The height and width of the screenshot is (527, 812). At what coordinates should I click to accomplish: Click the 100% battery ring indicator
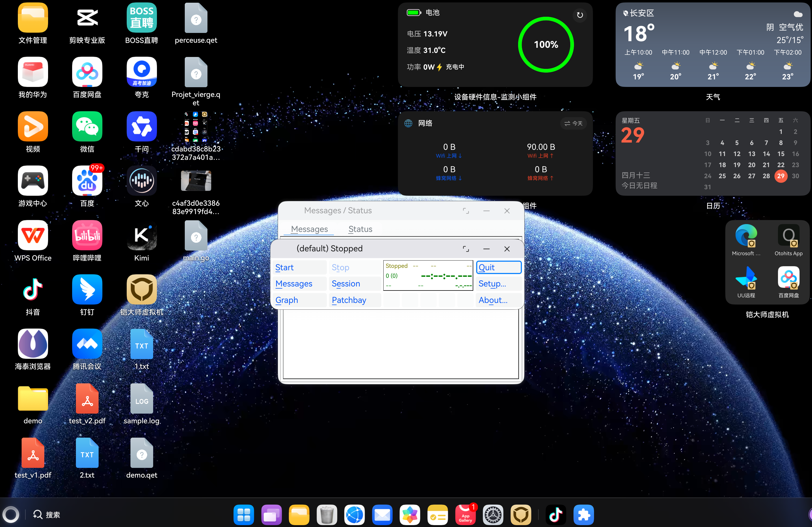tap(546, 45)
